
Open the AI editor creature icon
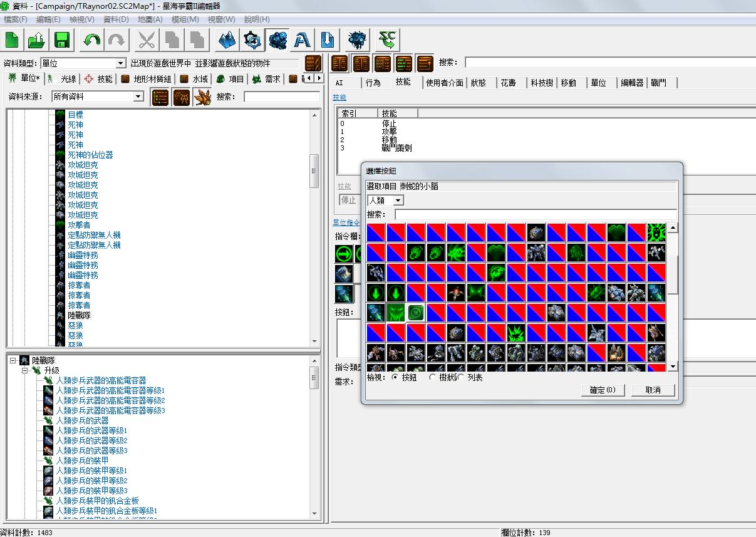(358, 41)
